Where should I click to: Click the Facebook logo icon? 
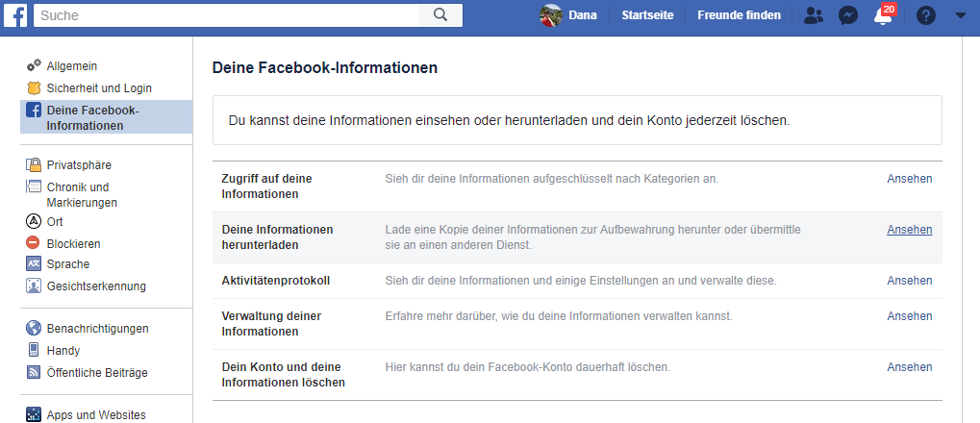point(15,15)
